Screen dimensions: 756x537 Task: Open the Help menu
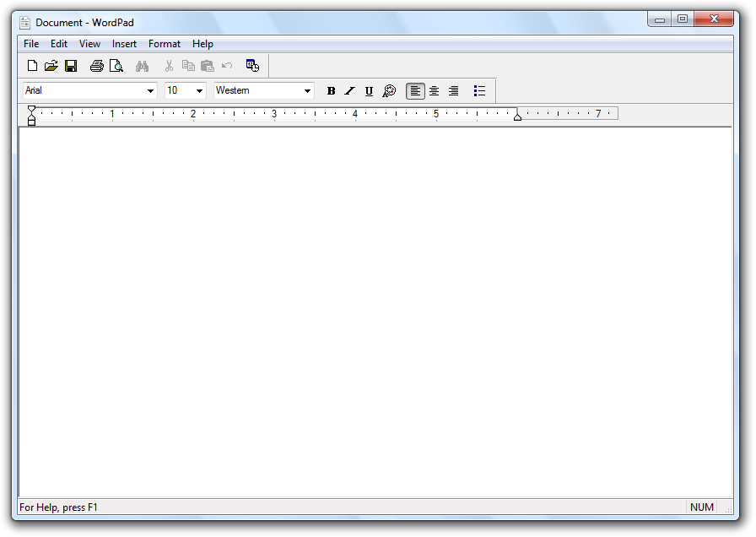[x=202, y=44]
